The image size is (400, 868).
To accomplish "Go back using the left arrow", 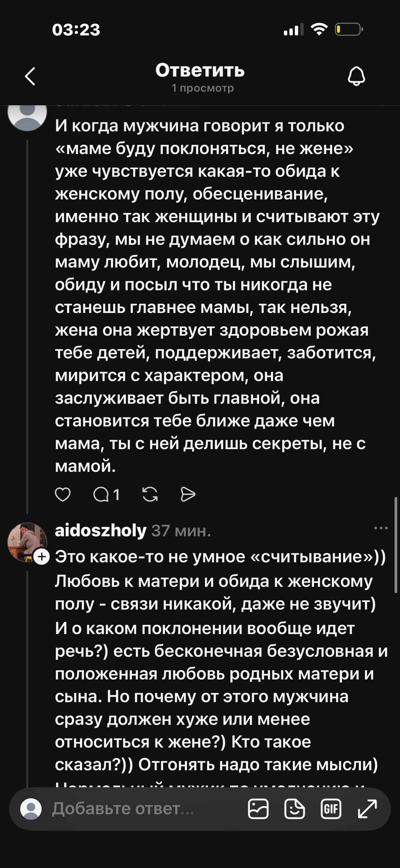I will click(30, 76).
